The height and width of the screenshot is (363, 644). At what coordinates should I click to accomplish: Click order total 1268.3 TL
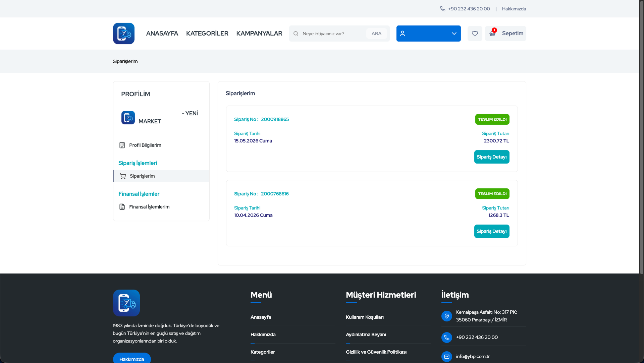click(x=499, y=215)
